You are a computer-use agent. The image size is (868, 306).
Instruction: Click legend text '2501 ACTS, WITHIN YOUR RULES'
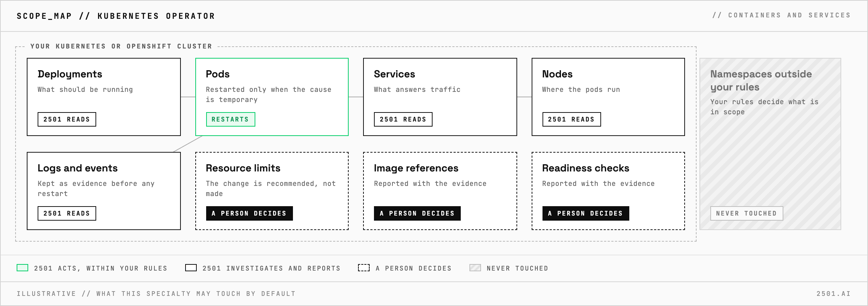pyautogui.click(x=101, y=268)
